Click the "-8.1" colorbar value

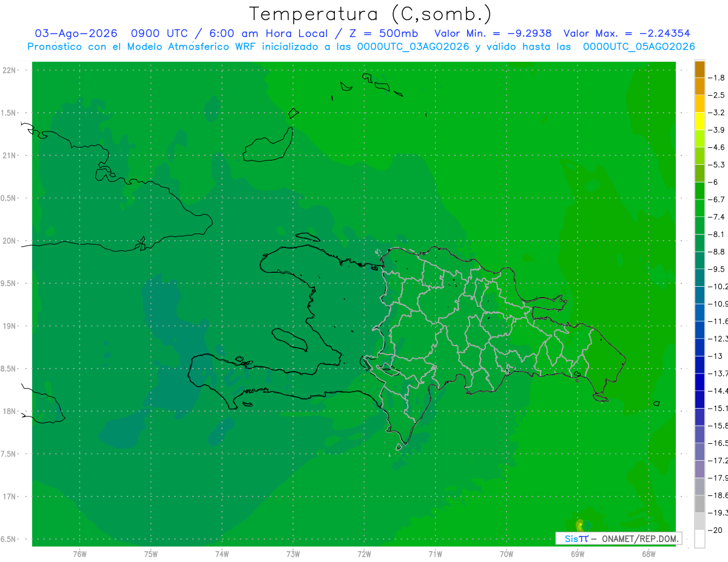[x=716, y=235]
